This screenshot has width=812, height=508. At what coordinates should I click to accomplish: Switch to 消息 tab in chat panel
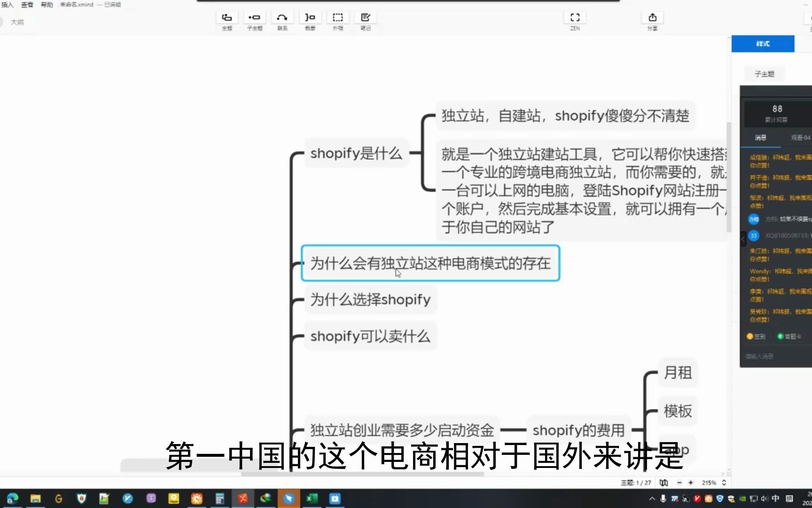[x=760, y=137]
